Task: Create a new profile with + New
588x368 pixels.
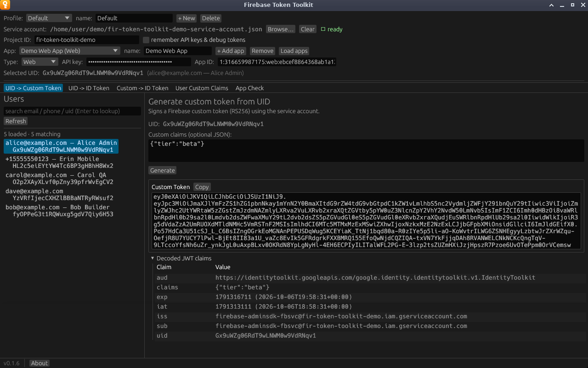Action: pyautogui.click(x=187, y=18)
